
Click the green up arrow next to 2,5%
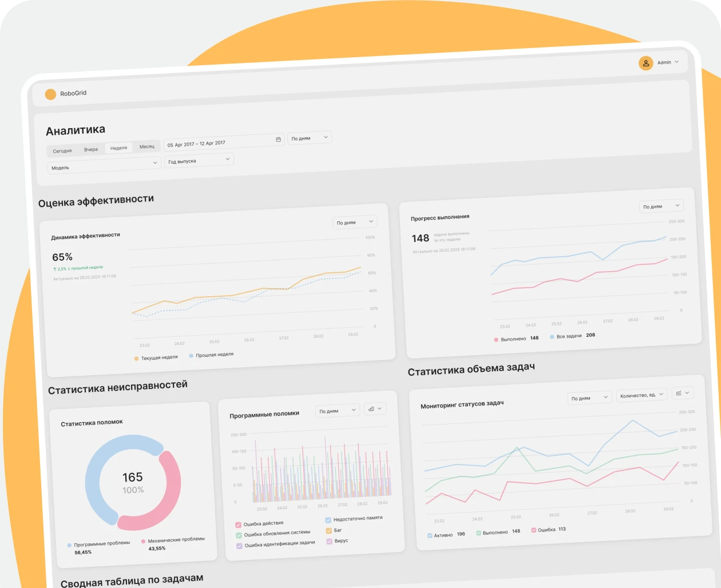[x=55, y=269]
